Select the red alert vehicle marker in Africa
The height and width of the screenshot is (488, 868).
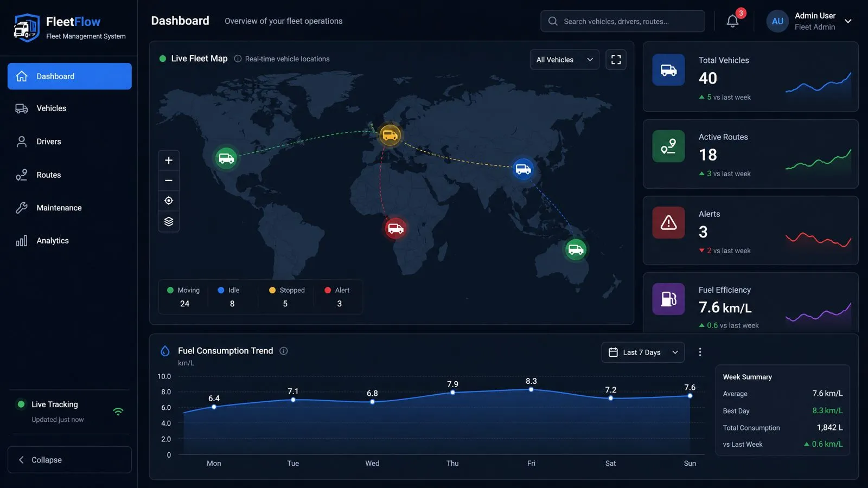pyautogui.click(x=395, y=228)
